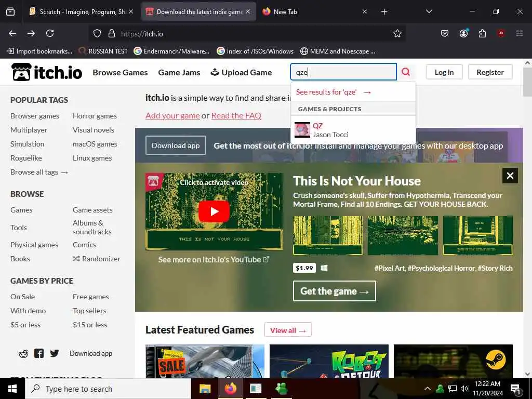Open the extensions puzzle icon
Screen dimensions: 532x399
(x=482, y=33)
